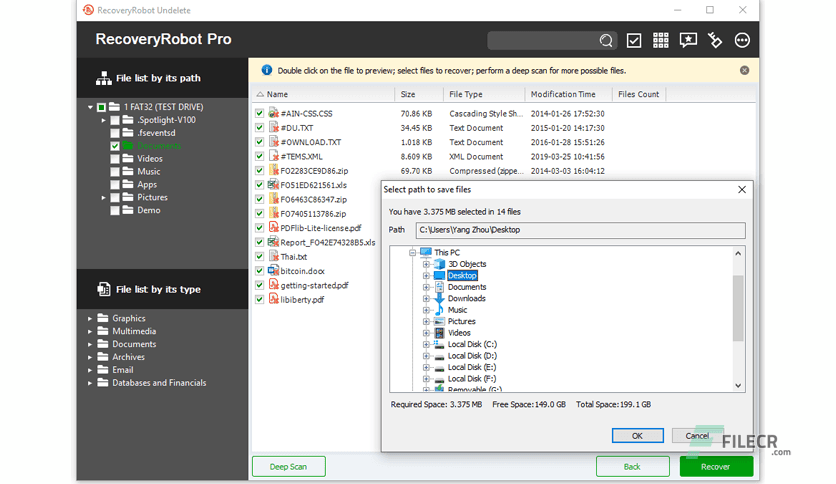Viewport: 836px width, 484px height.
Task: Uncheck the #TEMS.XML checkbox
Action: (259, 156)
